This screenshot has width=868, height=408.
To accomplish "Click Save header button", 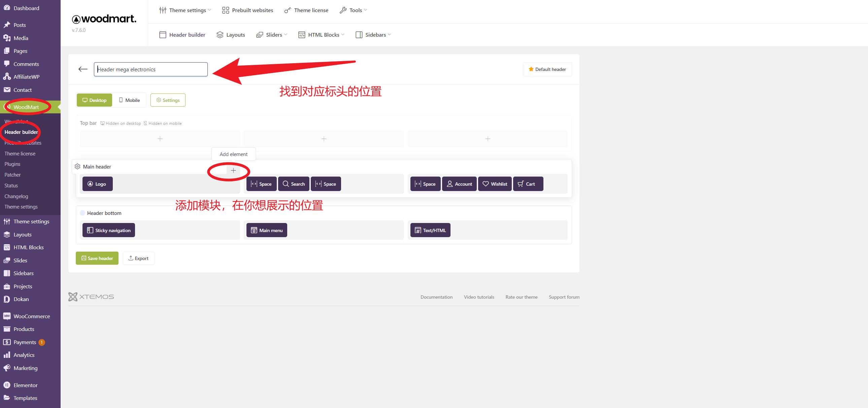I will 97,258.
